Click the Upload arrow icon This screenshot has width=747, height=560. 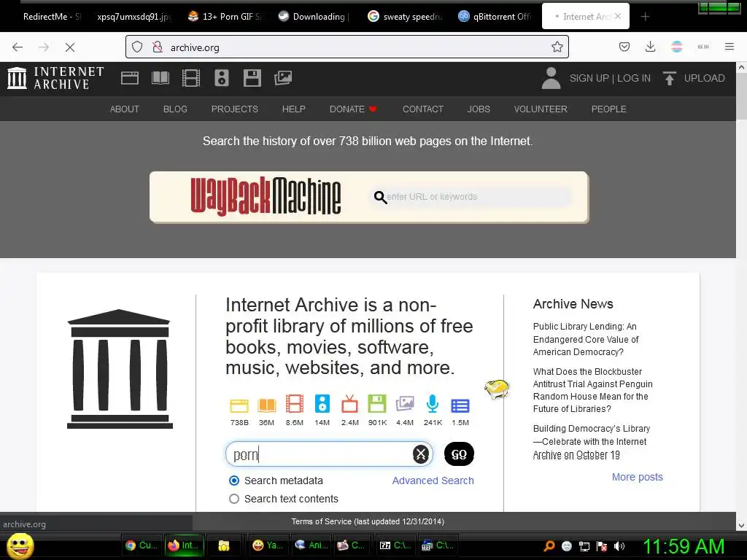pos(670,78)
